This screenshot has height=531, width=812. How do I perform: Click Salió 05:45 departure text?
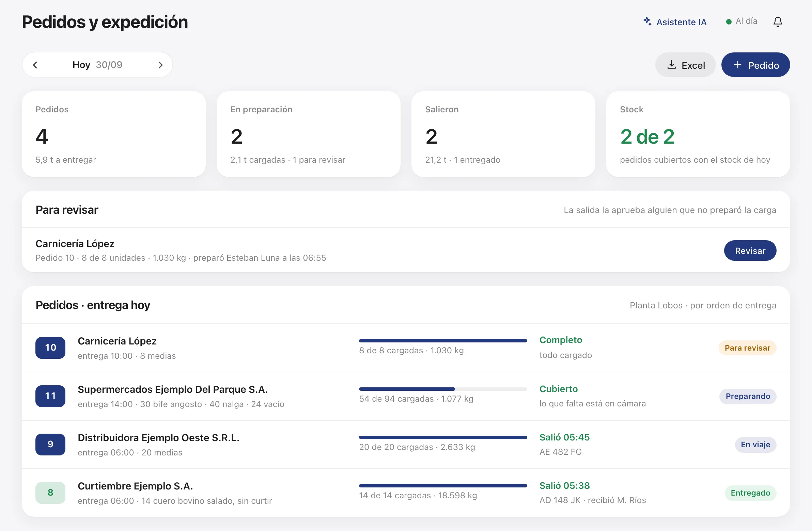coord(564,437)
